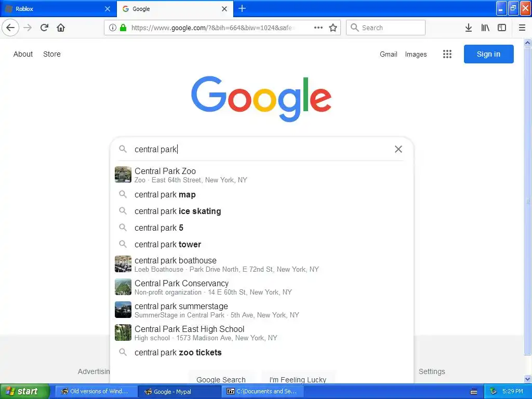Open the Windows start menu
The height and width of the screenshot is (399, 532).
(25, 391)
